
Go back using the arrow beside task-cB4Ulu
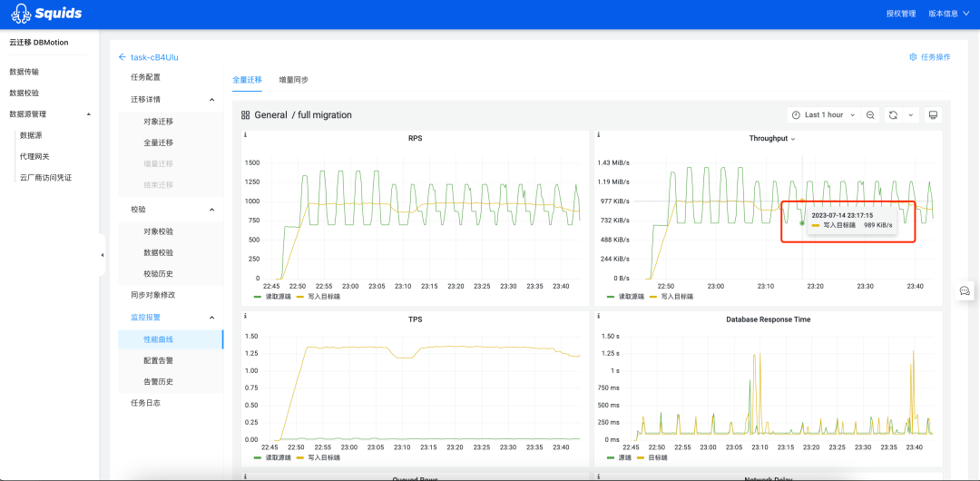point(122,57)
